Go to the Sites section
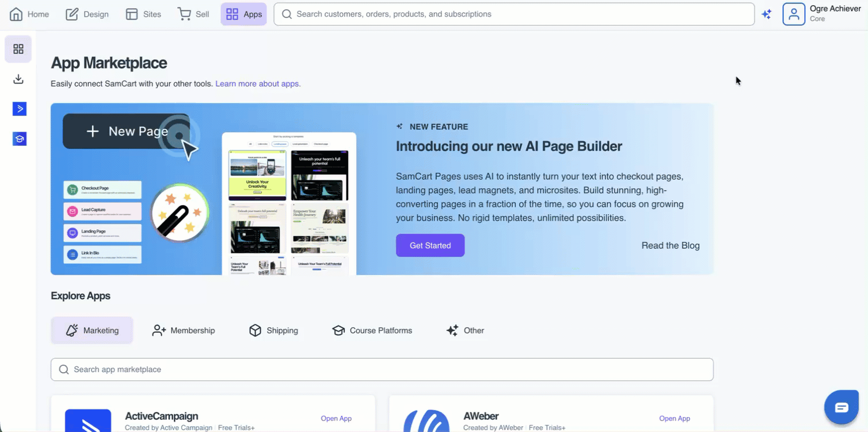The height and width of the screenshot is (432, 868). point(144,14)
